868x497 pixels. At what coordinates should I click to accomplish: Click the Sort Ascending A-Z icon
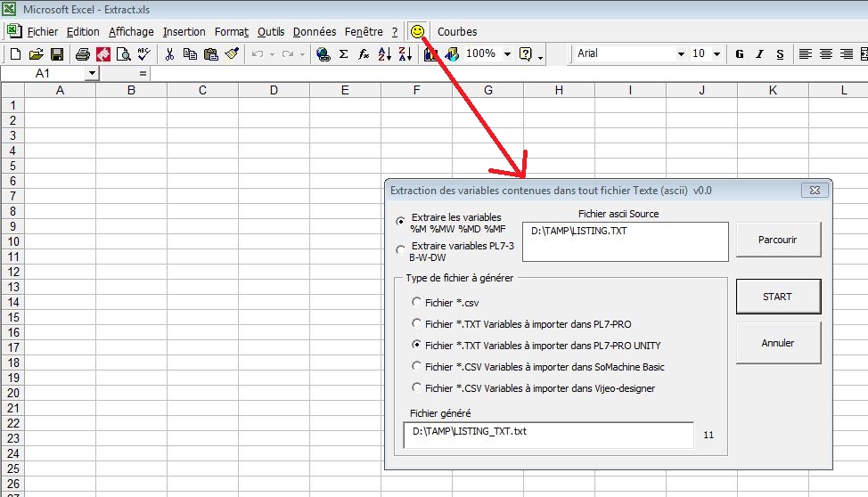pyautogui.click(x=385, y=54)
